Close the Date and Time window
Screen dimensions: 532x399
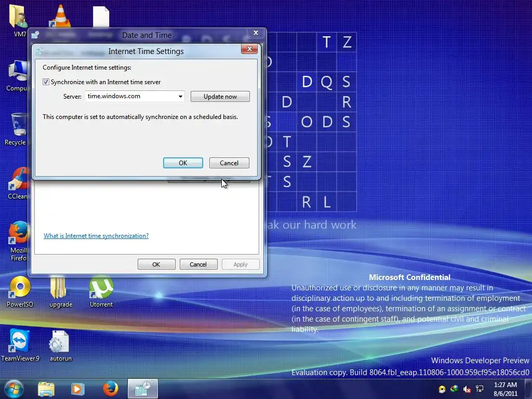pyautogui.click(x=256, y=33)
